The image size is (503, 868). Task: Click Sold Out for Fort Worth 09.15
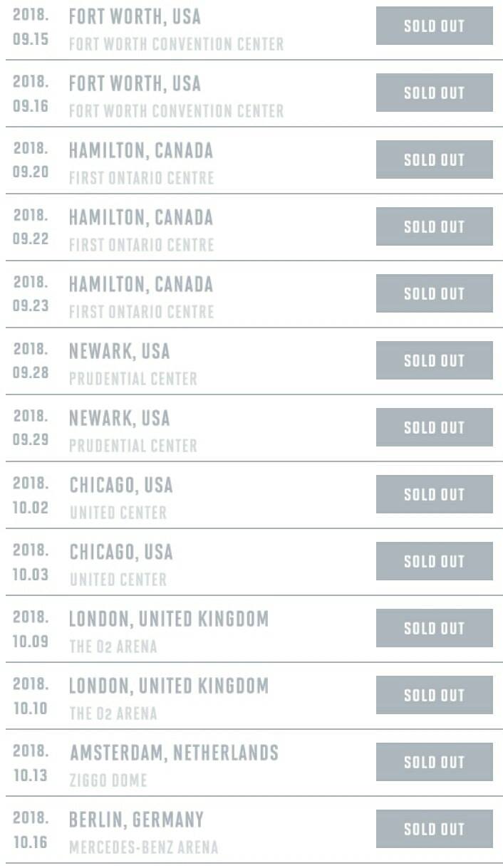click(x=434, y=26)
